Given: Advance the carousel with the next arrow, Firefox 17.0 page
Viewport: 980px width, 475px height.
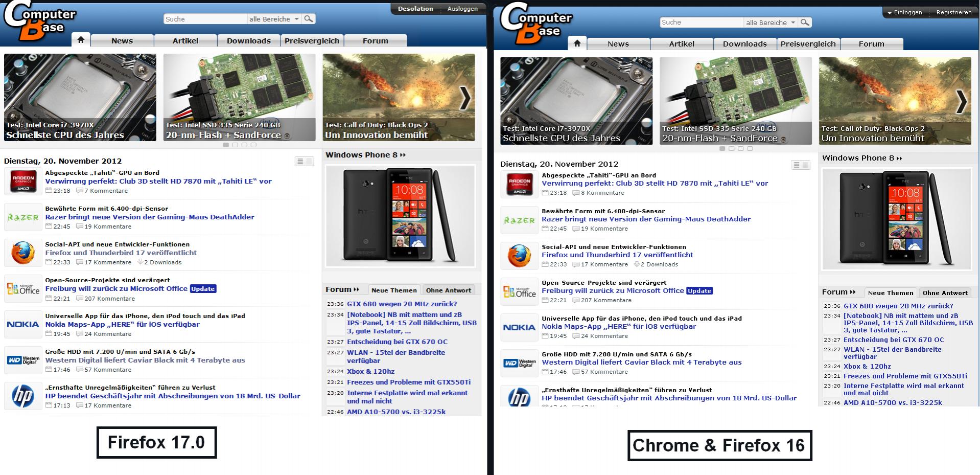Looking at the screenshot, I should (465, 98).
